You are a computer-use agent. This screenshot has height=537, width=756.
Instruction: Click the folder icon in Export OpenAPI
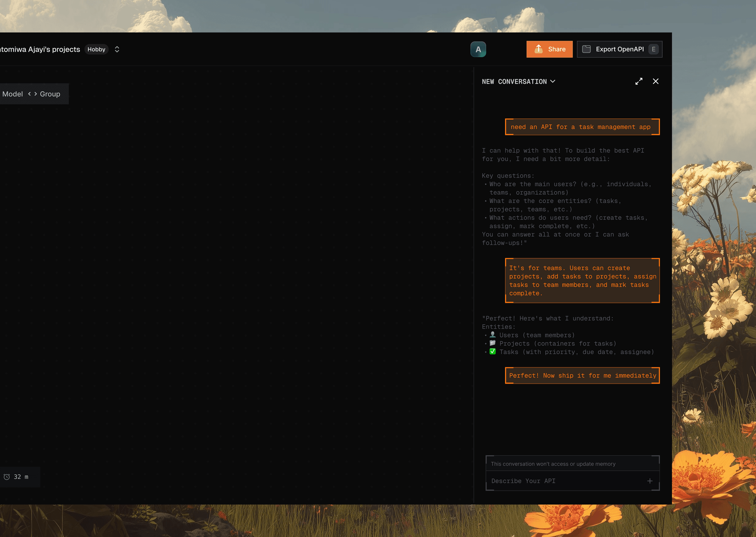(587, 49)
